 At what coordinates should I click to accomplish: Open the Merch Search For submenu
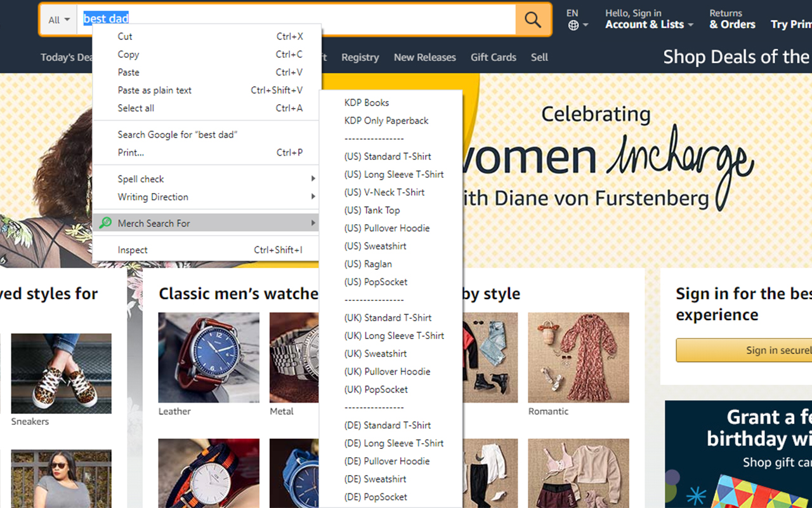tap(206, 223)
